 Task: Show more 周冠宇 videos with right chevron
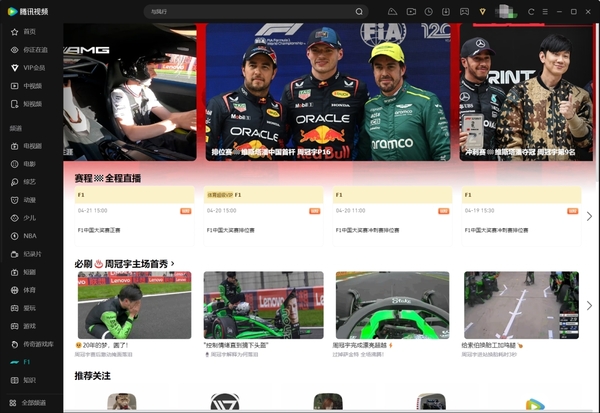tap(589, 305)
